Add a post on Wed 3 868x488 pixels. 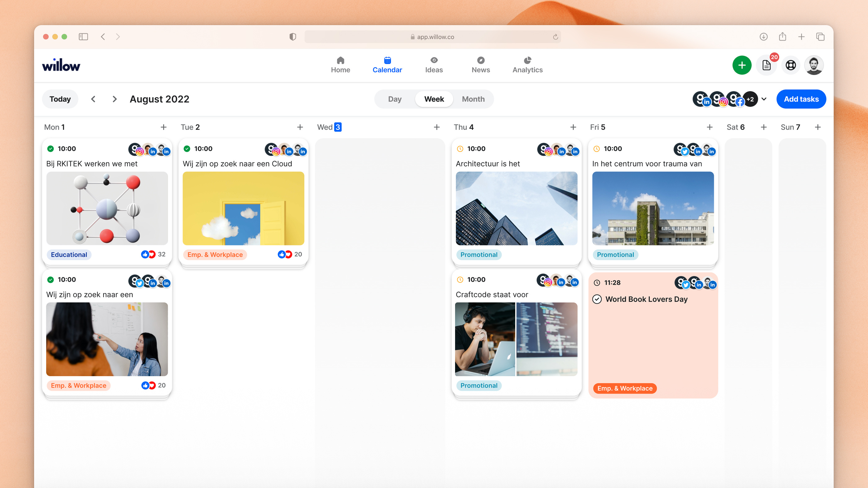tap(437, 127)
